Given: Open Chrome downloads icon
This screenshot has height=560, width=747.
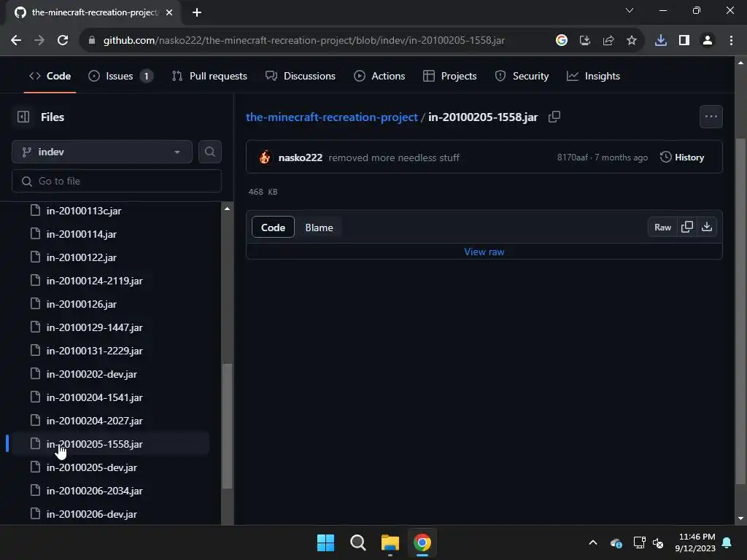Looking at the screenshot, I should [x=661, y=40].
